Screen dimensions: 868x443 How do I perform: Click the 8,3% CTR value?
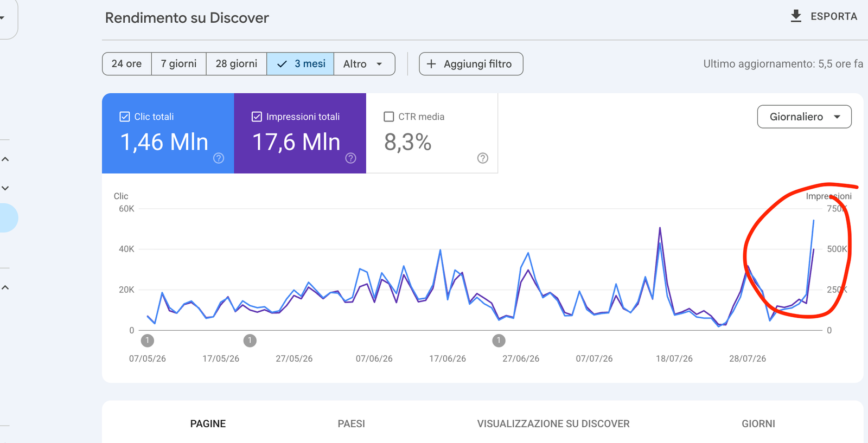pos(408,142)
